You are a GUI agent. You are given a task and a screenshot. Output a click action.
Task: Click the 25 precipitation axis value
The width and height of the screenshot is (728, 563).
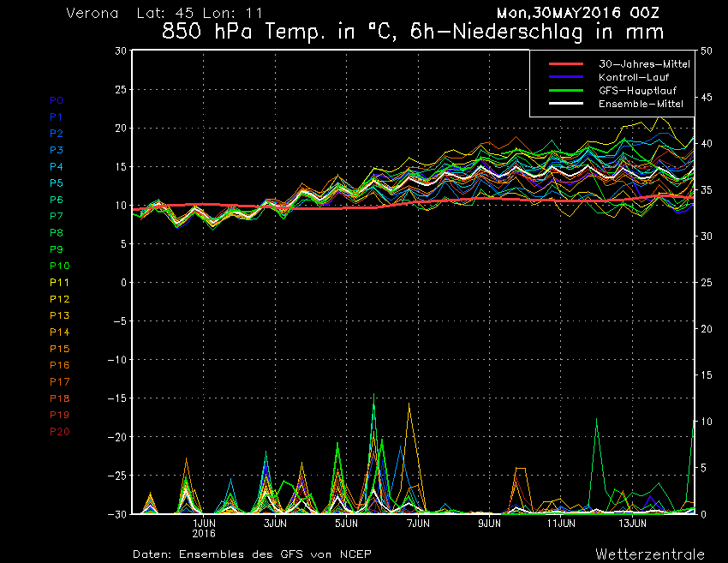coord(707,283)
